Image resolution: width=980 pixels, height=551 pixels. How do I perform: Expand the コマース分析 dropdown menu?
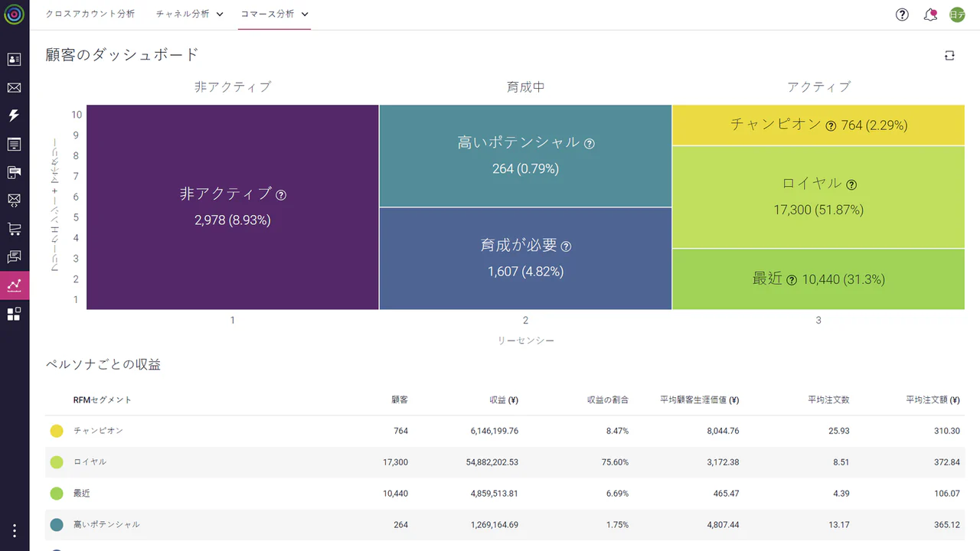pyautogui.click(x=274, y=15)
